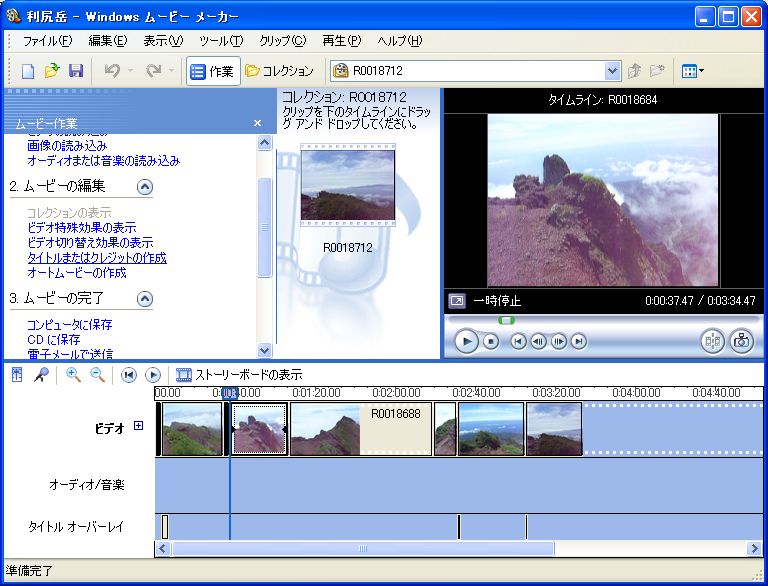Open the collection dropdown showing R0018712

613,71
